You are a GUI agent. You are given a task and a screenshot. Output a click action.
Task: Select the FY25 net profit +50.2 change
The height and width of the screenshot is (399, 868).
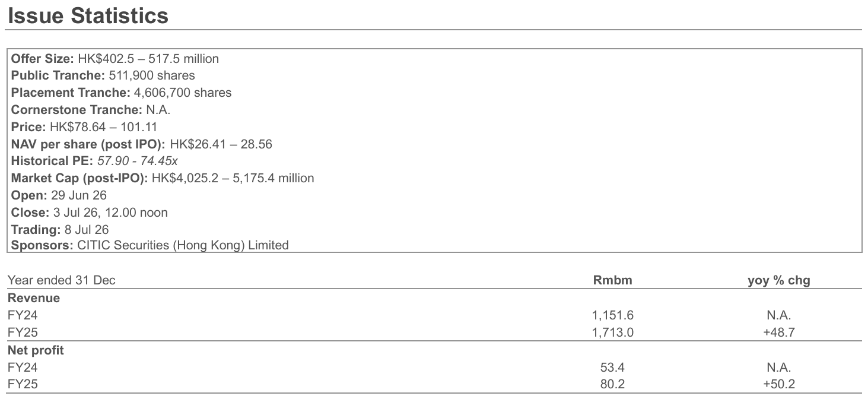[x=779, y=384]
